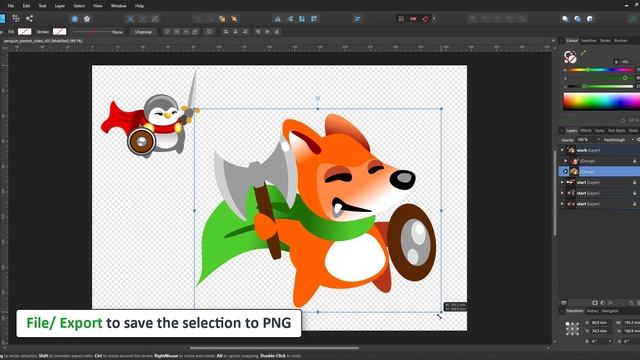This screenshot has height=360, width=640.
Task: Open the Help menu
Action: [139, 6]
